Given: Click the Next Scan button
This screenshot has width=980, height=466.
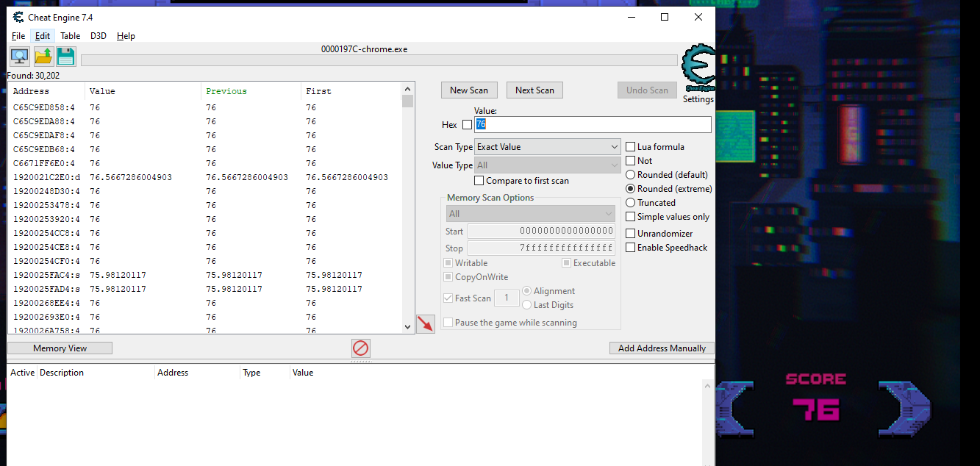Looking at the screenshot, I should click(534, 90).
